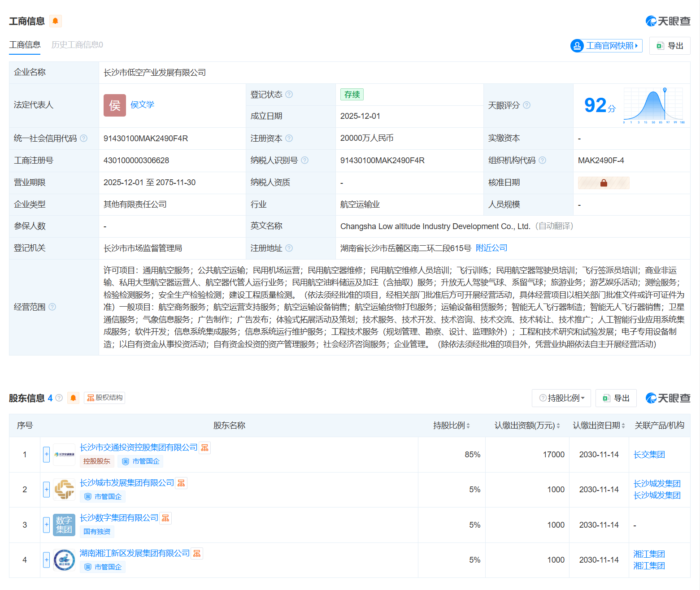Expand shareholder row 1 with plus button
Viewport: 700px width, 590px height.
pos(46,455)
